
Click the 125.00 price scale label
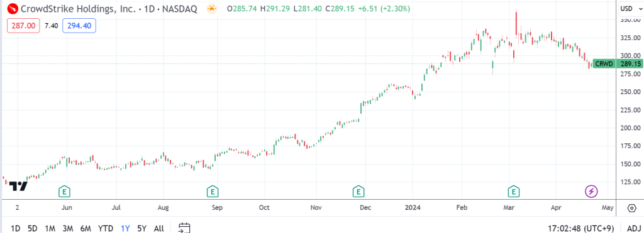point(630,182)
